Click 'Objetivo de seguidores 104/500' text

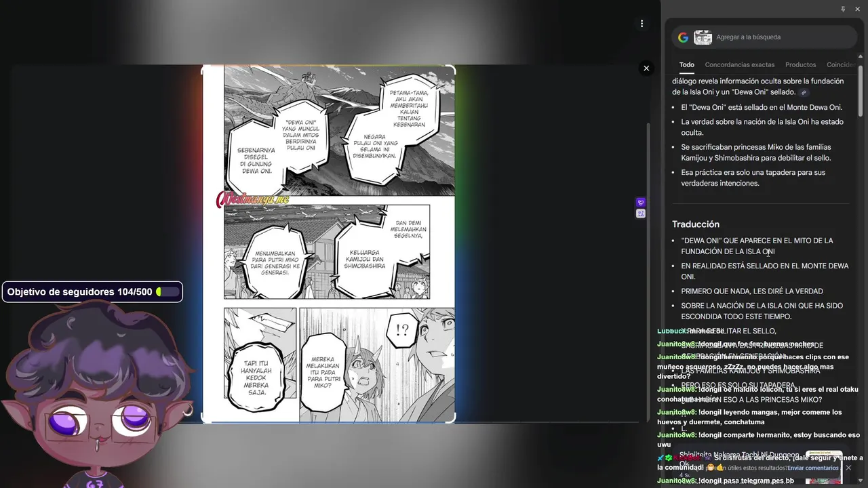coord(79,292)
